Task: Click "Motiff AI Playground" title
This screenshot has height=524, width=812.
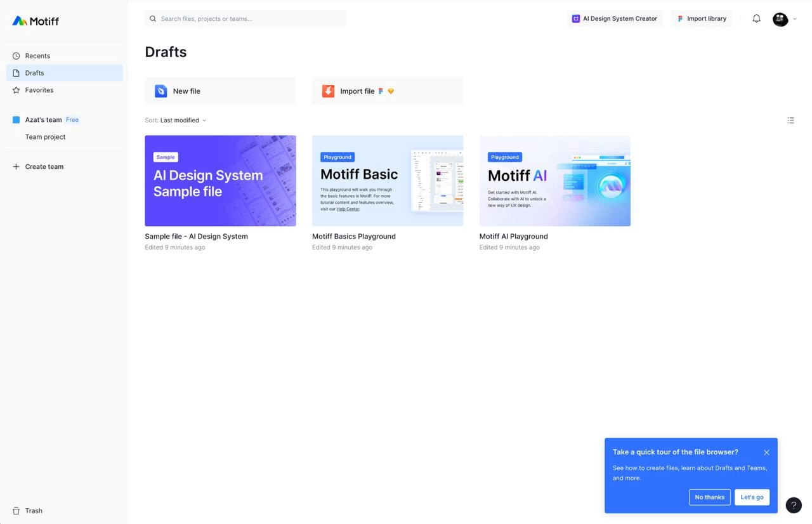Action: click(514, 237)
